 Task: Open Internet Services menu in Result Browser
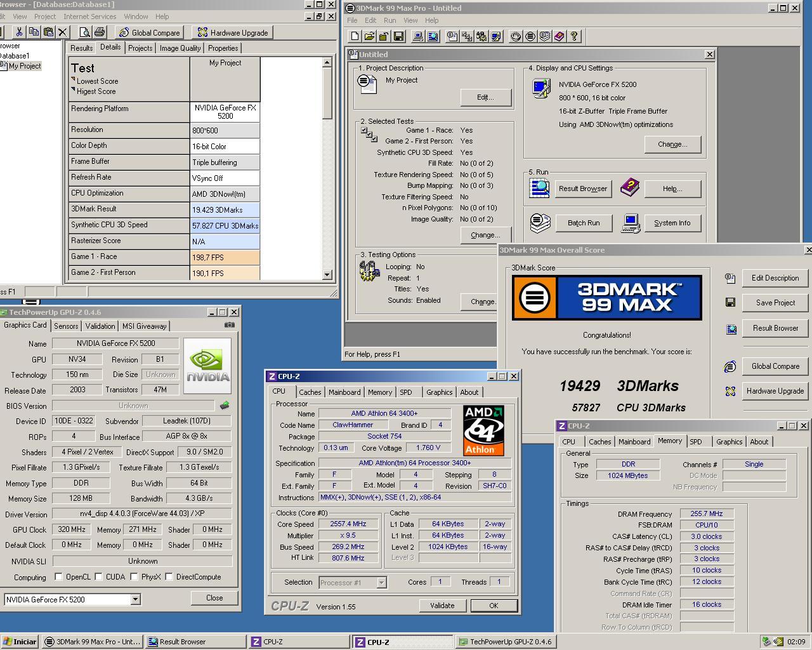pos(90,17)
